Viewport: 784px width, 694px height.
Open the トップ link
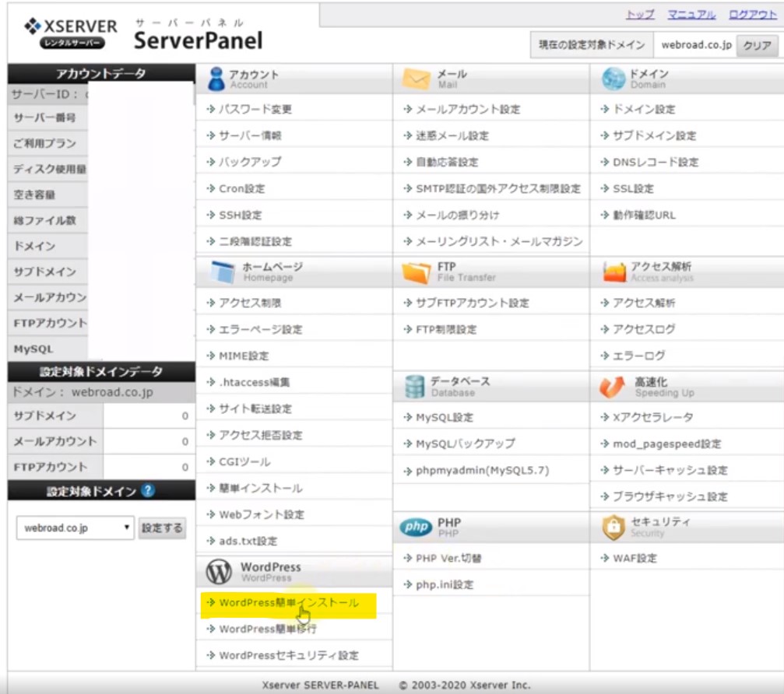(640, 15)
